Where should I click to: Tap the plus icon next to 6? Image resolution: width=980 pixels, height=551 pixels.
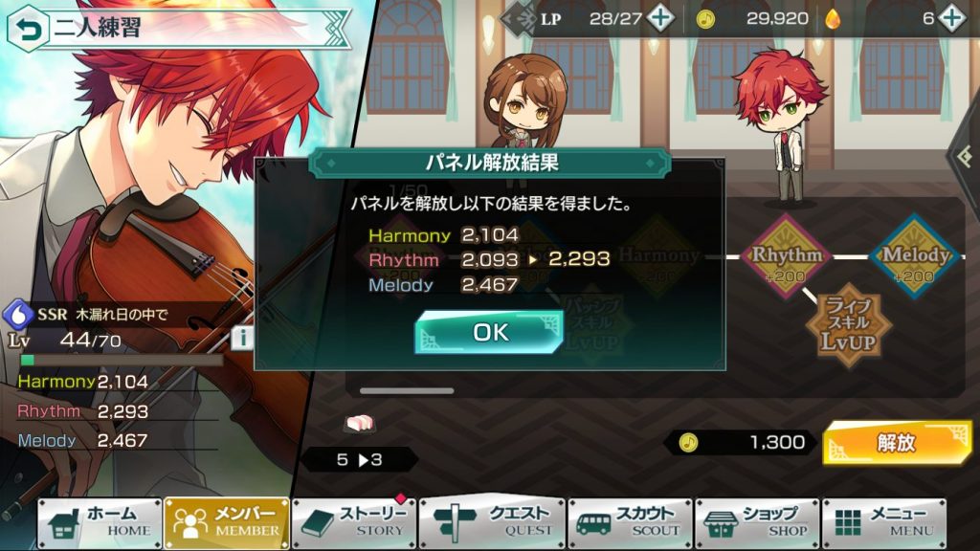point(952,18)
